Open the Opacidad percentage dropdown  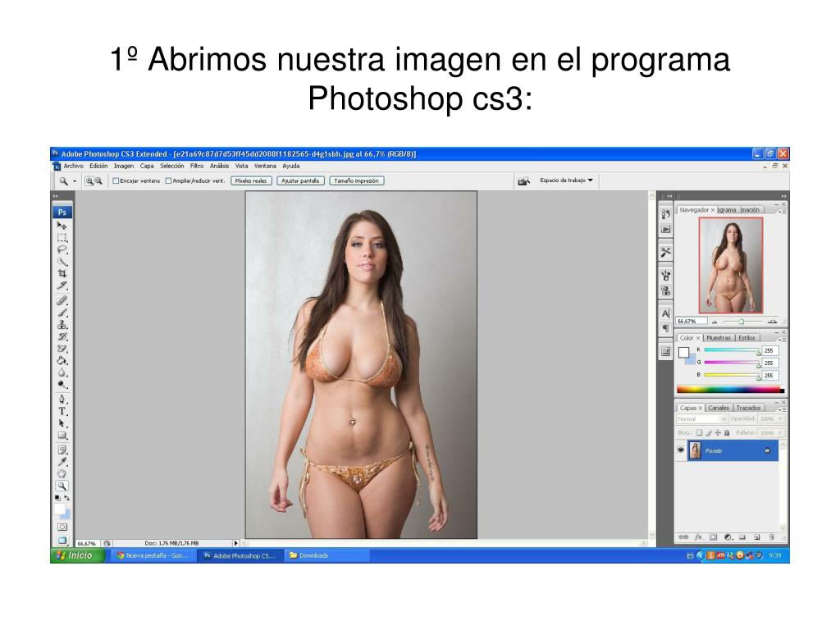tap(781, 419)
